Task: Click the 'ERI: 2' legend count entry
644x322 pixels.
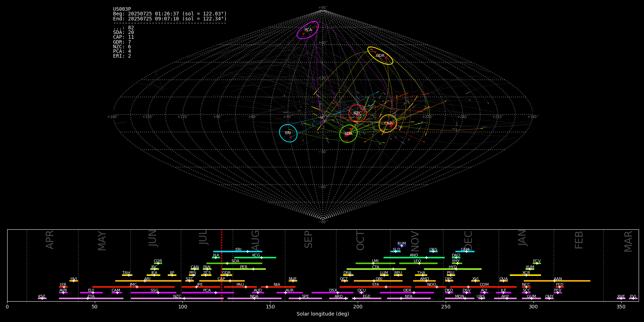Action: point(122,56)
